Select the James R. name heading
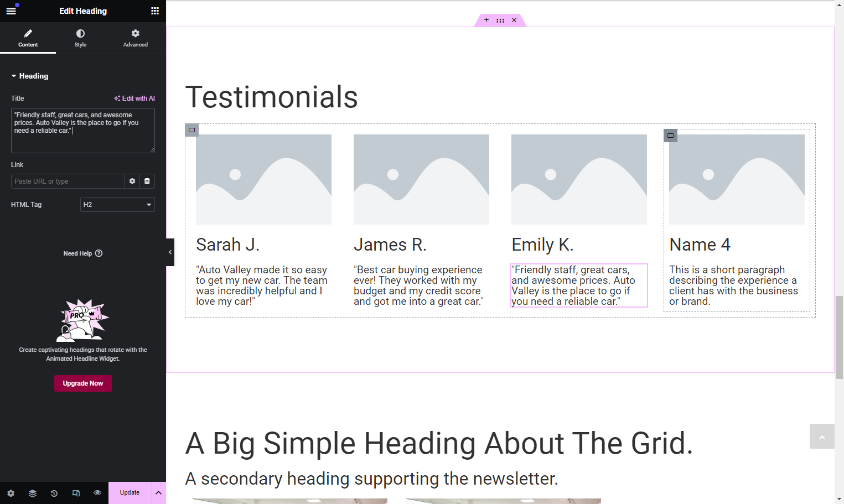This screenshot has height=504, width=844. pos(390,245)
